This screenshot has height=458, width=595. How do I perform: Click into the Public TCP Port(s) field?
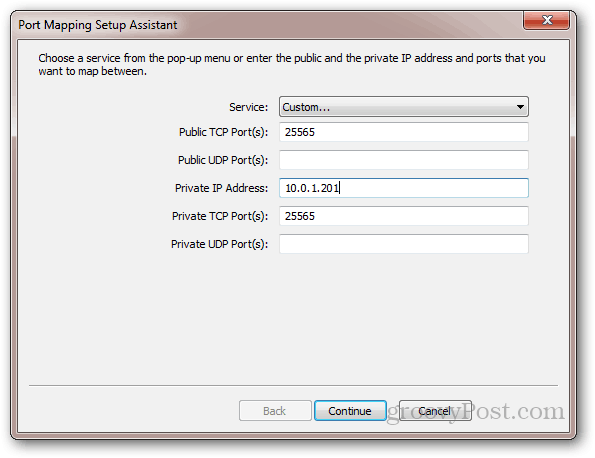pyautogui.click(x=404, y=132)
